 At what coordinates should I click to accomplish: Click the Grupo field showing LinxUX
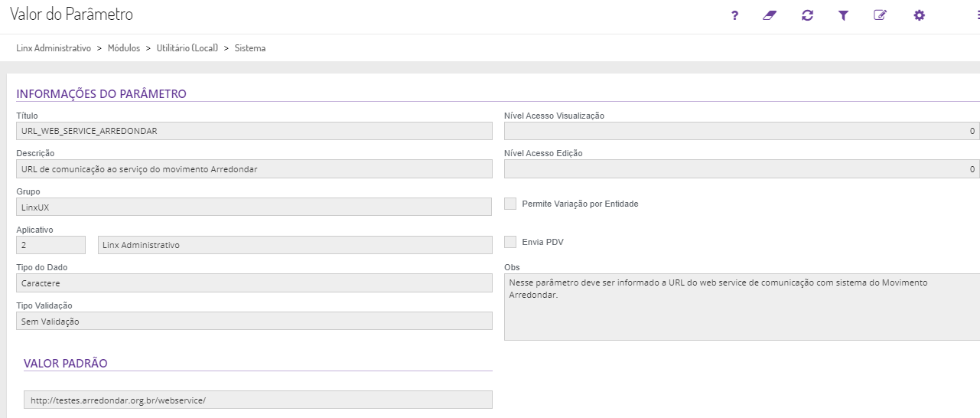[254, 207]
